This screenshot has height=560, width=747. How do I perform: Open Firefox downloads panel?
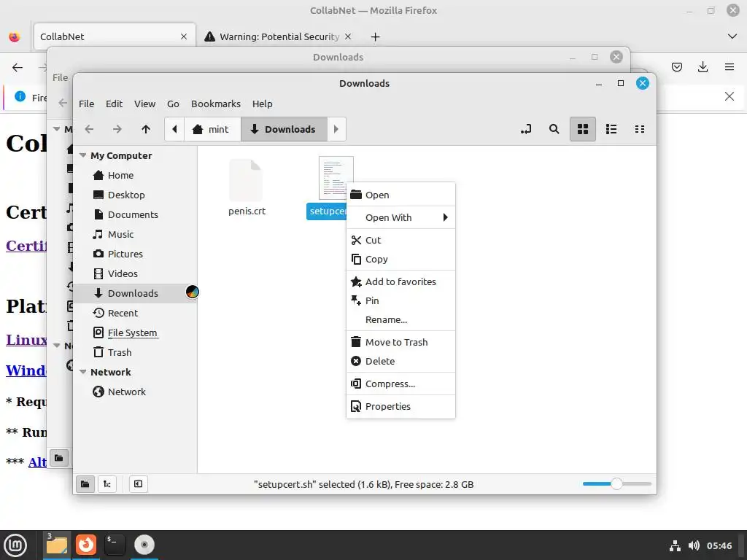pyautogui.click(x=703, y=67)
